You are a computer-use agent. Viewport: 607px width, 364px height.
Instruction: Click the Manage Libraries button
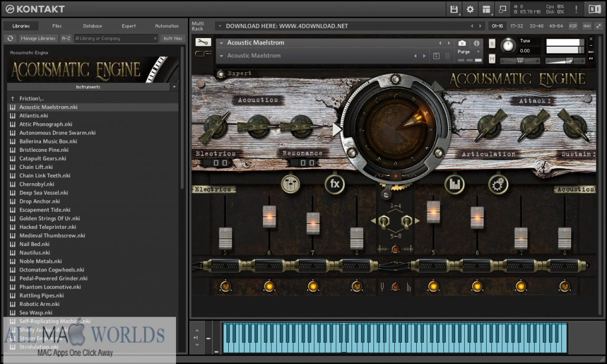click(x=38, y=39)
